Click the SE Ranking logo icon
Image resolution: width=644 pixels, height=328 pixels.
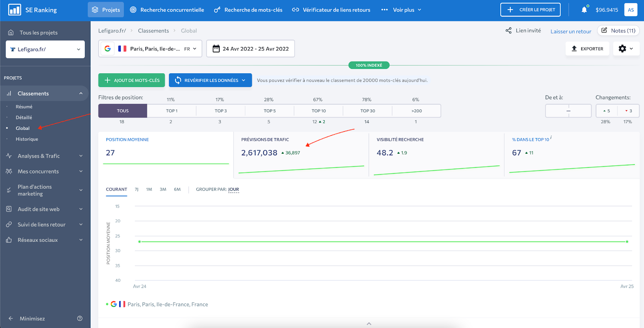click(x=14, y=10)
